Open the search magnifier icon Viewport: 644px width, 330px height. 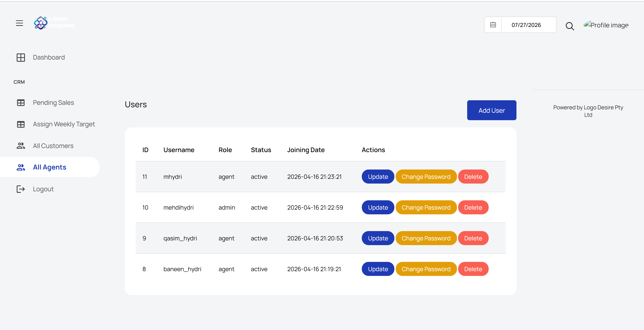[x=570, y=26]
